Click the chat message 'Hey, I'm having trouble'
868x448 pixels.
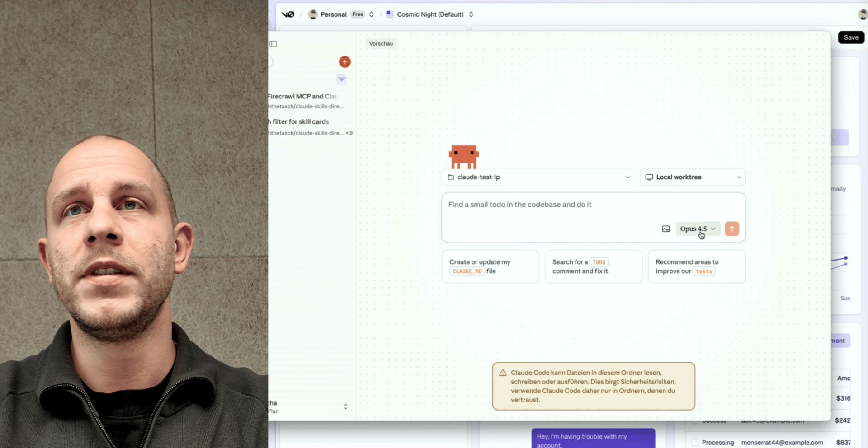[593, 439]
